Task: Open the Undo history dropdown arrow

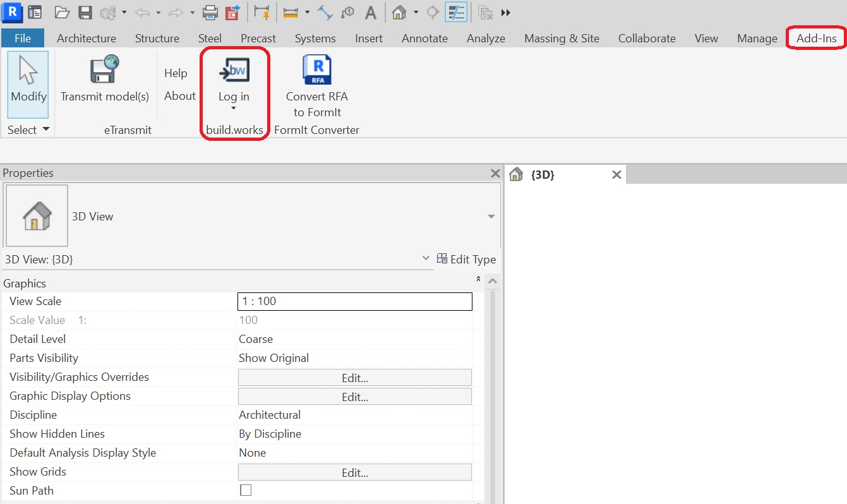Action: [158, 13]
